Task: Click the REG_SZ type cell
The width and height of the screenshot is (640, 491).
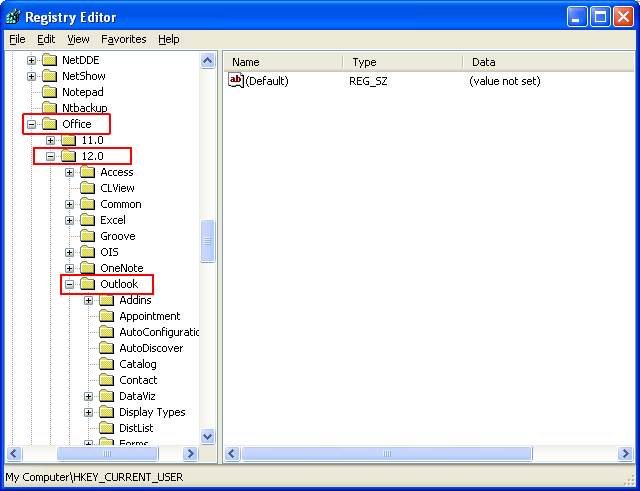Action: [368, 81]
